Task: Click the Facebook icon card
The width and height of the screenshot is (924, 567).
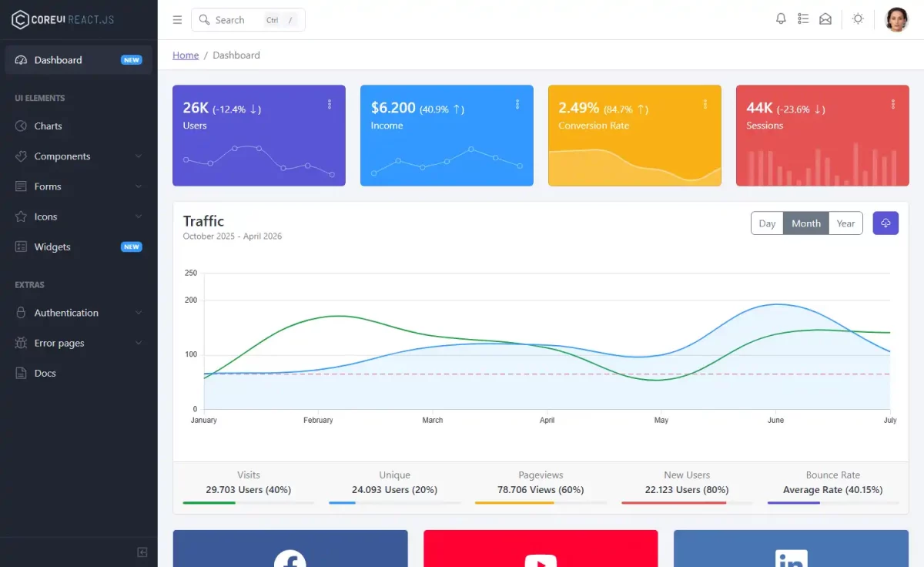Action: tap(290, 549)
